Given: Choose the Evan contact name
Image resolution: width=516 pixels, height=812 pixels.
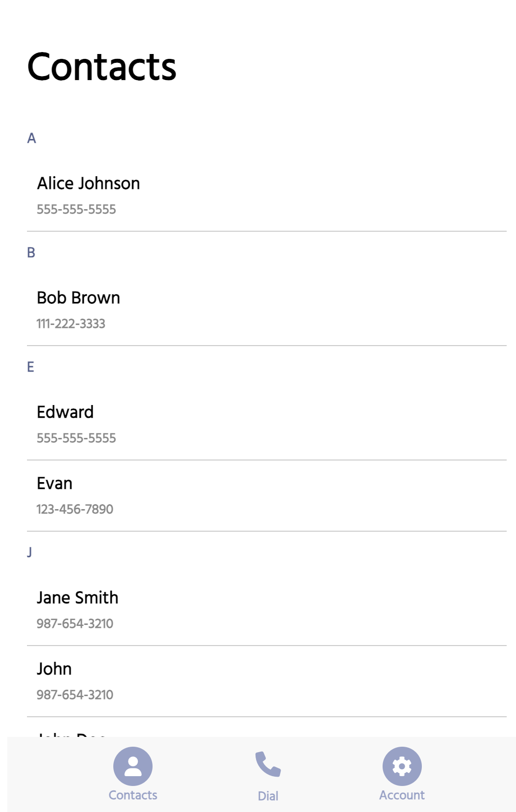Looking at the screenshot, I should (x=54, y=484).
